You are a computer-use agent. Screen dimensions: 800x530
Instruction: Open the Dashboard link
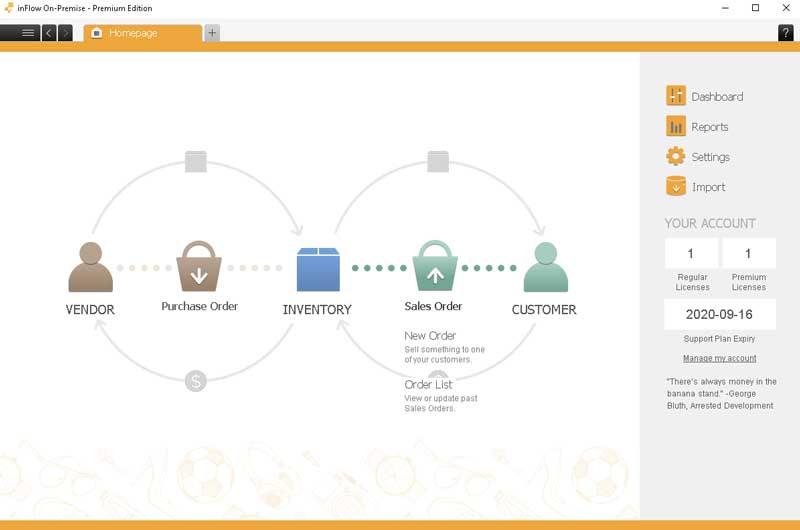pyautogui.click(x=717, y=96)
